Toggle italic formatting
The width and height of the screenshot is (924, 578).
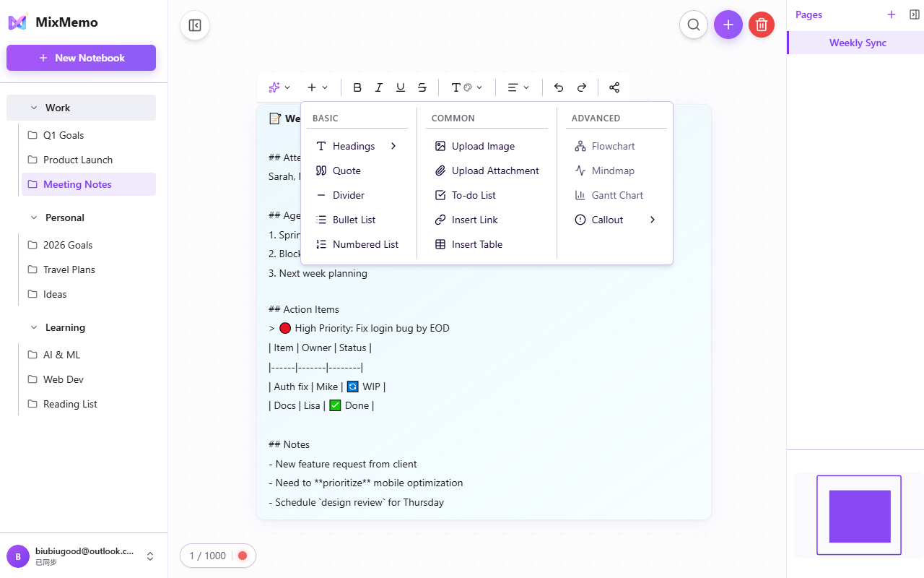point(379,87)
